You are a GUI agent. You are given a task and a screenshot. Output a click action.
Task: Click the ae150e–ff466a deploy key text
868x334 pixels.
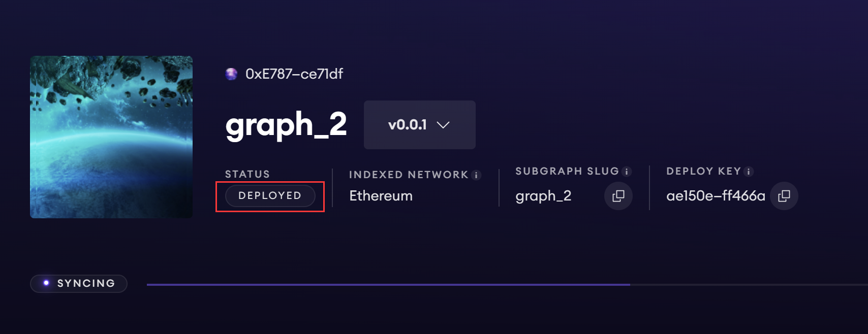click(716, 196)
